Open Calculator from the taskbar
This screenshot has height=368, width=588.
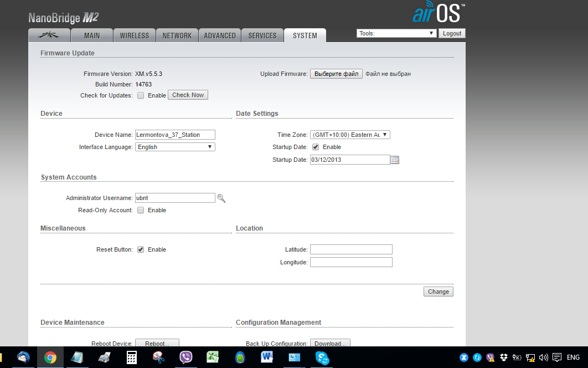(132, 357)
